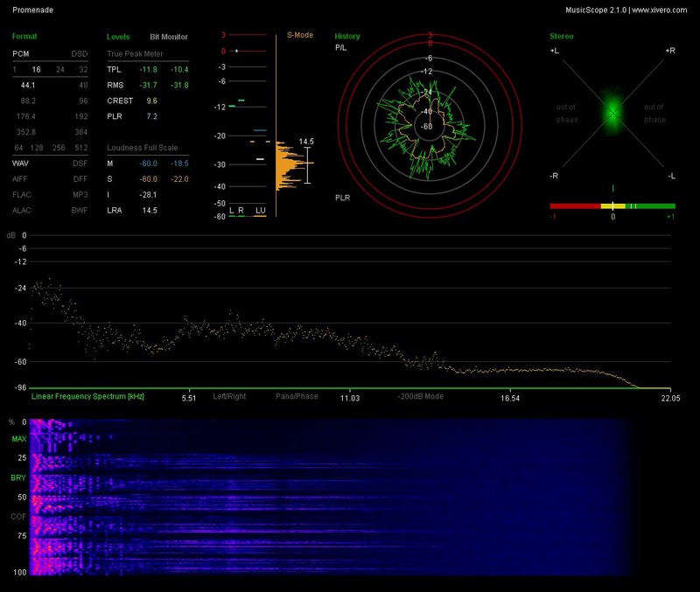Toggle the Left/Right spectrum mode
The height and width of the screenshot is (592, 700).
click(x=229, y=396)
